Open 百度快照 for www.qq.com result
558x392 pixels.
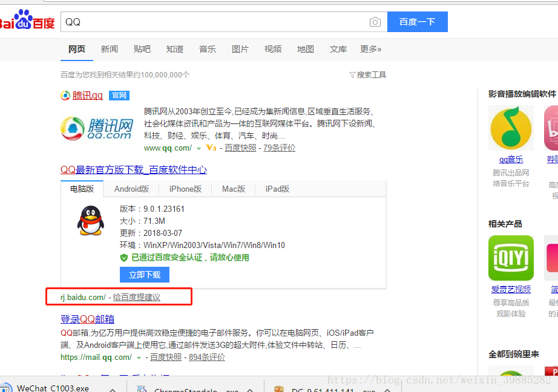click(x=240, y=148)
